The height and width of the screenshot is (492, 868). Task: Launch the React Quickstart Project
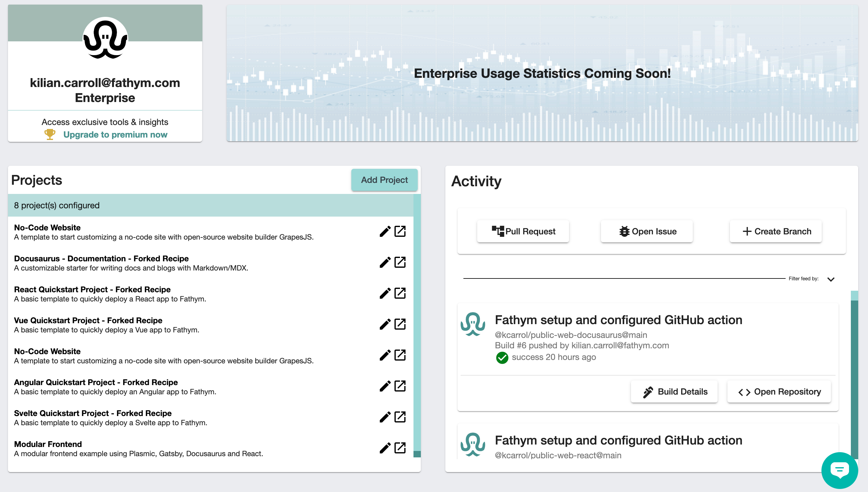(400, 293)
